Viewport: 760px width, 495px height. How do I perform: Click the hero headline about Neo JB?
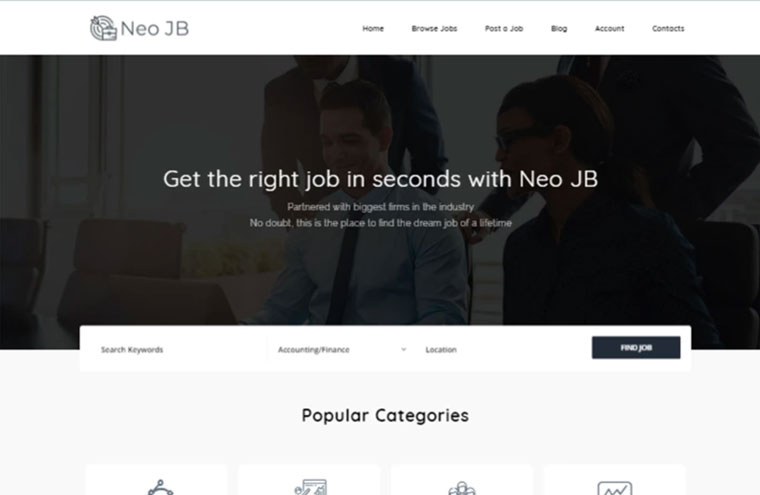click(380, 179)
